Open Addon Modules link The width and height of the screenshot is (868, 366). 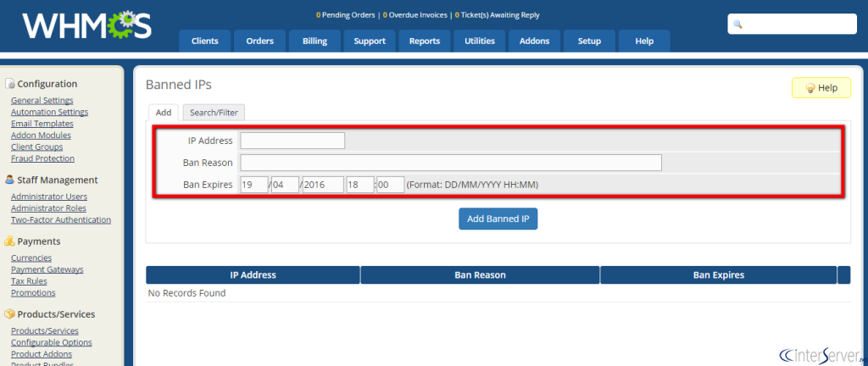point(41,136)
